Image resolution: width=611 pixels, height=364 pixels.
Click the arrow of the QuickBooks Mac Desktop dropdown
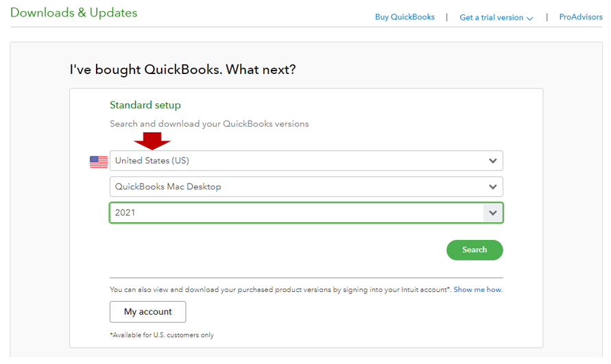(x=493, y=187)
